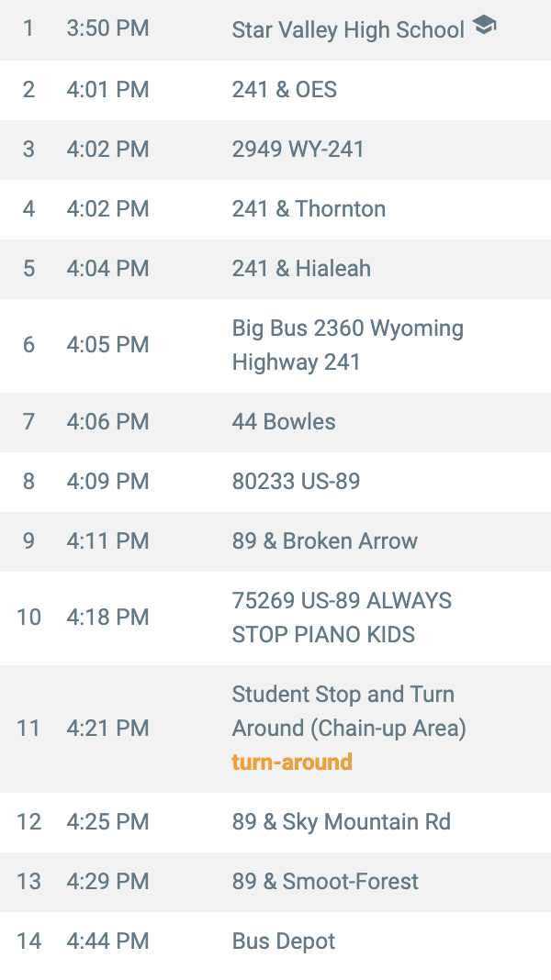Select the 241 & Hialeah stop
Screen dimensions: 551x980
[301, 269]
